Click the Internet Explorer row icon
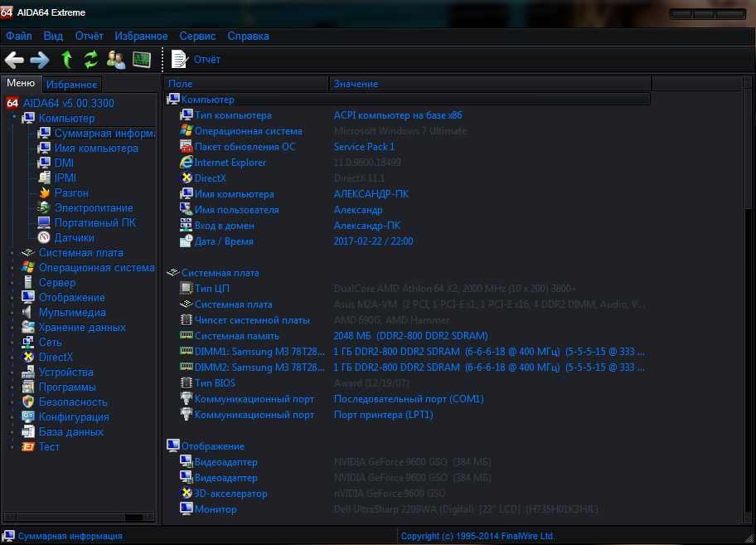This screenshot has width=756, height=545. (187, 163)
